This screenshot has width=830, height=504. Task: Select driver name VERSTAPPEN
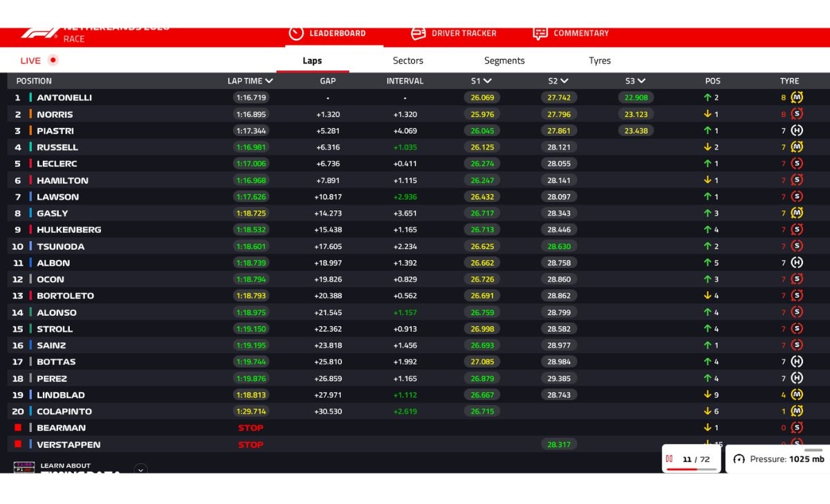point(68,445)
